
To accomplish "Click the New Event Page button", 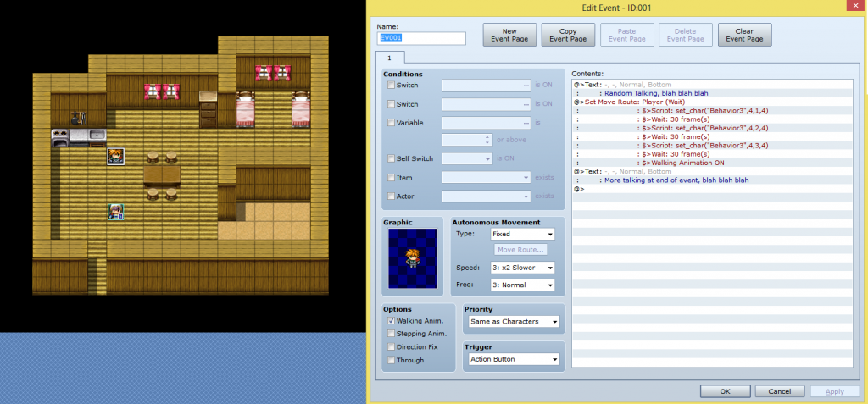I will point(509,35).
